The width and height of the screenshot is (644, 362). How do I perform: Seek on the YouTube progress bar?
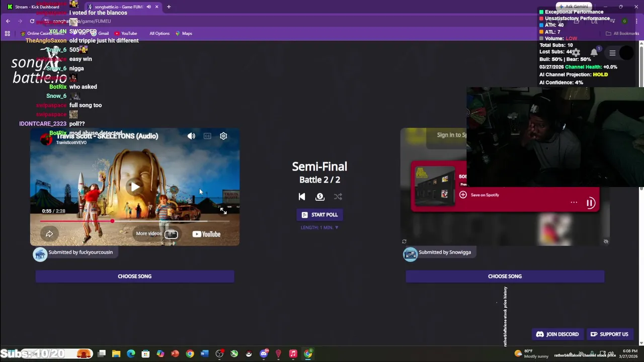point(134,221)
